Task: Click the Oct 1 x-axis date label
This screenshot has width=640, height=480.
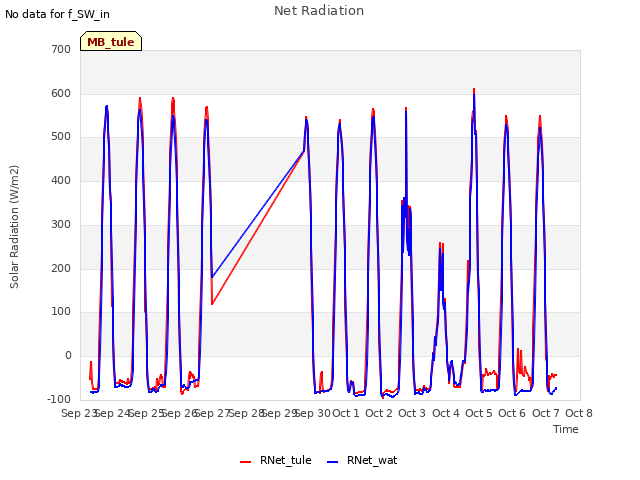Action: point(346,413)
